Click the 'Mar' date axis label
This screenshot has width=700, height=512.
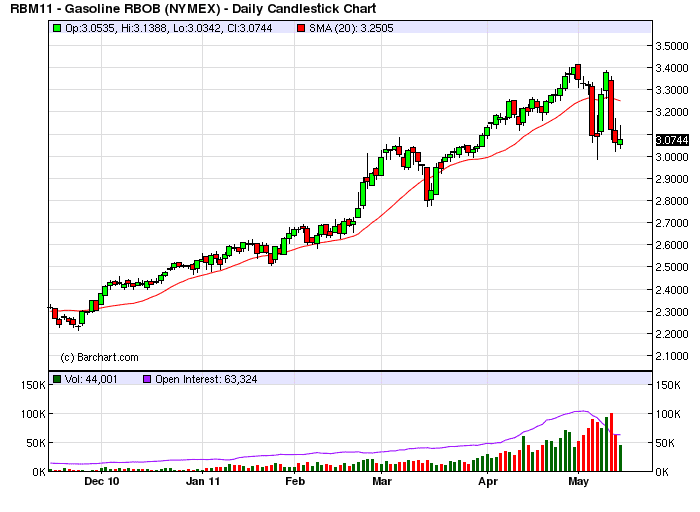tap(382, 481)
